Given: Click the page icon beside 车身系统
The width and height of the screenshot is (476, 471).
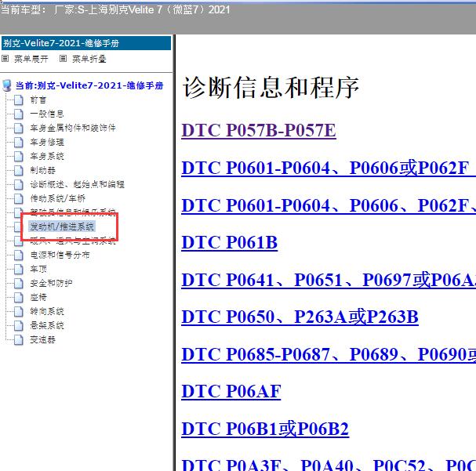Looking at the screenshot, I should coord(19,156).
